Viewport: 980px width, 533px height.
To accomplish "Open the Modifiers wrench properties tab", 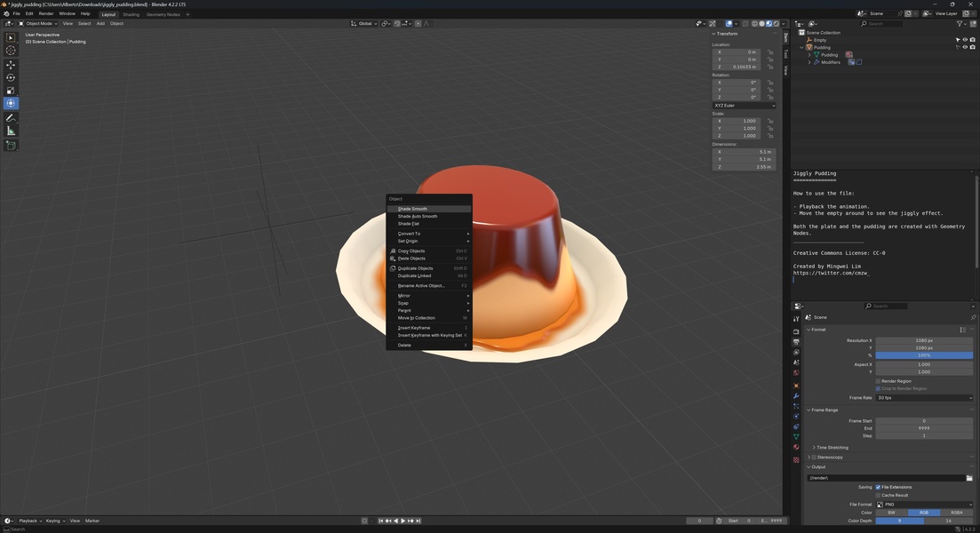I will pyautogui.click(x=796, y=395).
